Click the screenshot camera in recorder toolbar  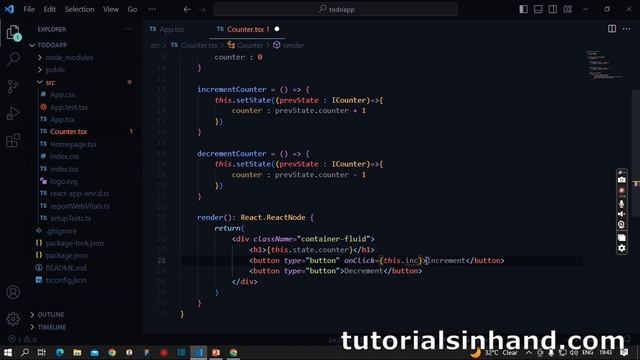622,180
